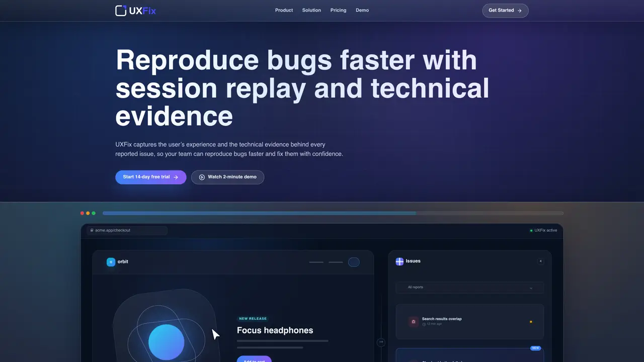This screenshot has height=362, width=644.
Task: Click the play icon in Watch demo button
Action: (202, 177)
